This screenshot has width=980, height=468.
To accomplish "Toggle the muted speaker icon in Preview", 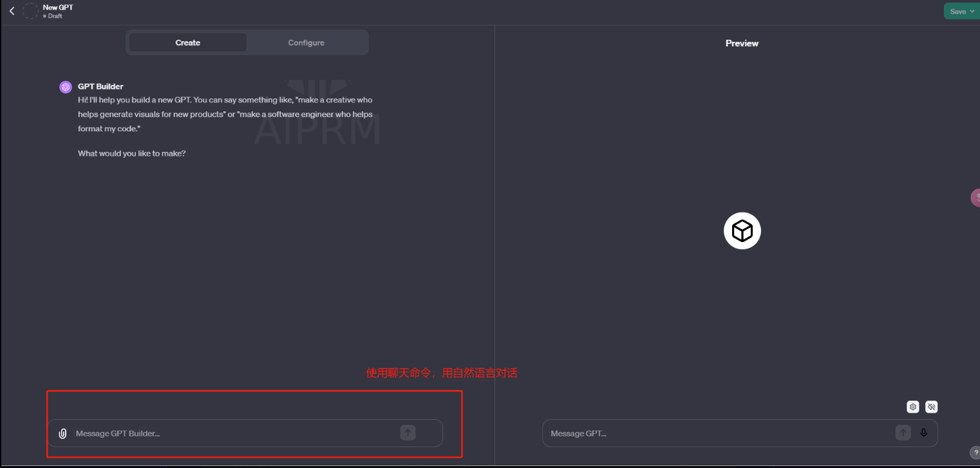I will pos(931,407).
